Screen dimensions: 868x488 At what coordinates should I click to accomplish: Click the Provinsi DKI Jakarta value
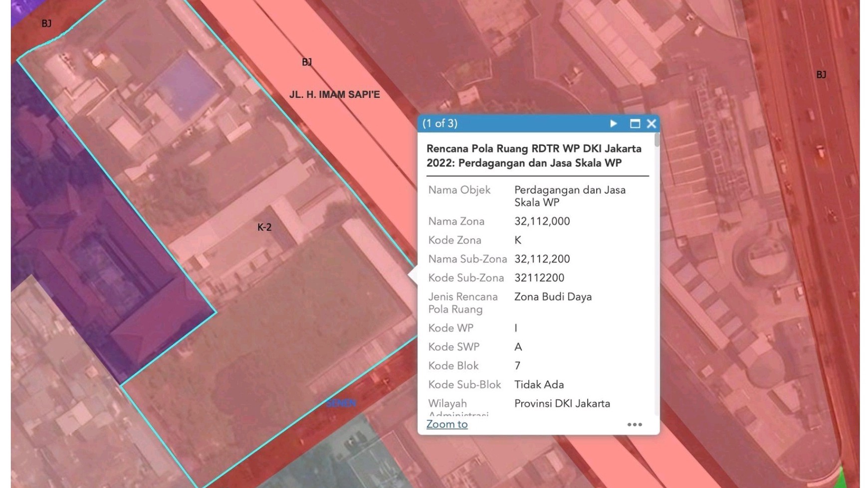coord(562,404)
